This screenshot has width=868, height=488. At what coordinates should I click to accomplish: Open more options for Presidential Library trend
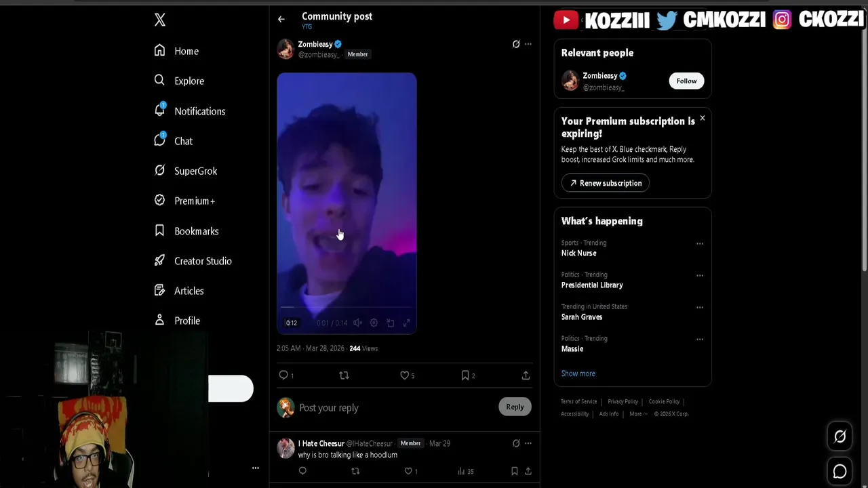click(x=700, y=275)
